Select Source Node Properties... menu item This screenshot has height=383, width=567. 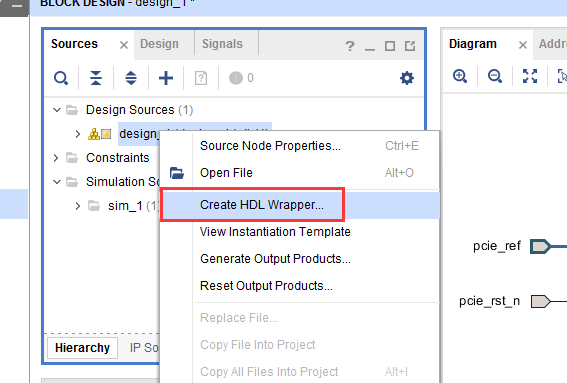tap(300, 146)
